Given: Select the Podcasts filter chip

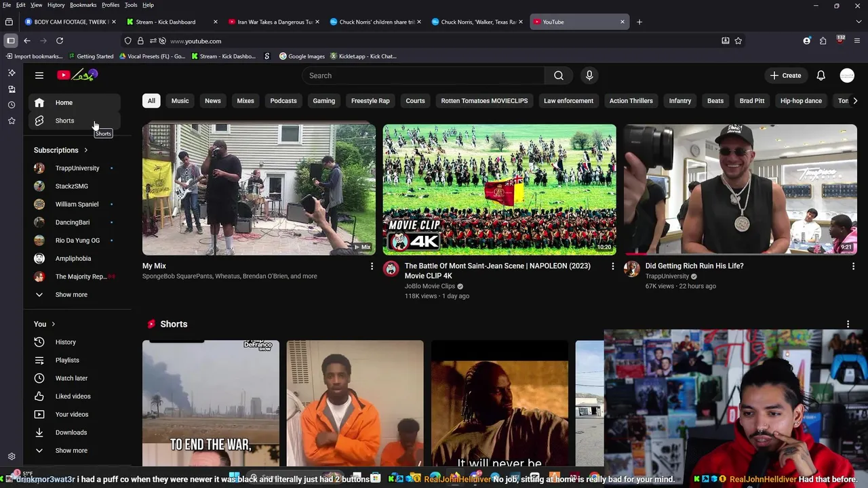Looking at the screenshot, I should (283, 101).
